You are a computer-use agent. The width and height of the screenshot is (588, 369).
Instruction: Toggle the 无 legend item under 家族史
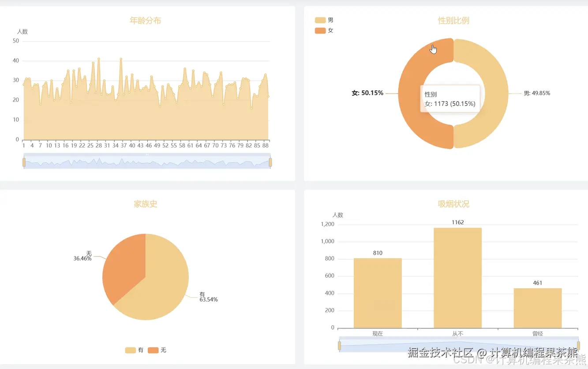pyautogui.click(x=157, y=350)
